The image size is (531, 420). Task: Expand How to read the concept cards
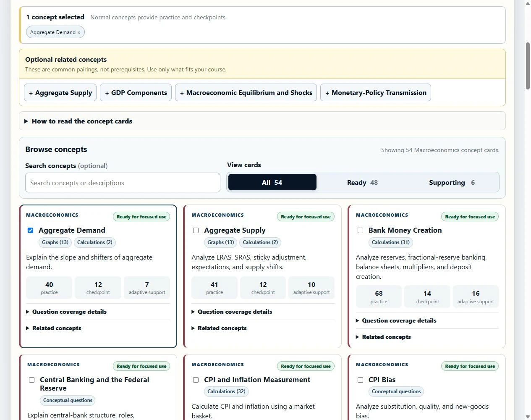(262, 121)
